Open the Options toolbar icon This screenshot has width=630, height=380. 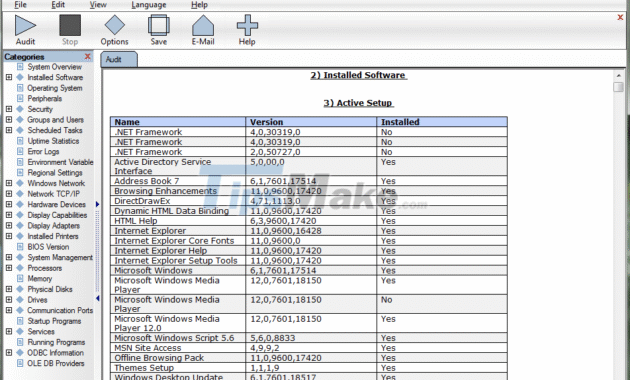115,30
